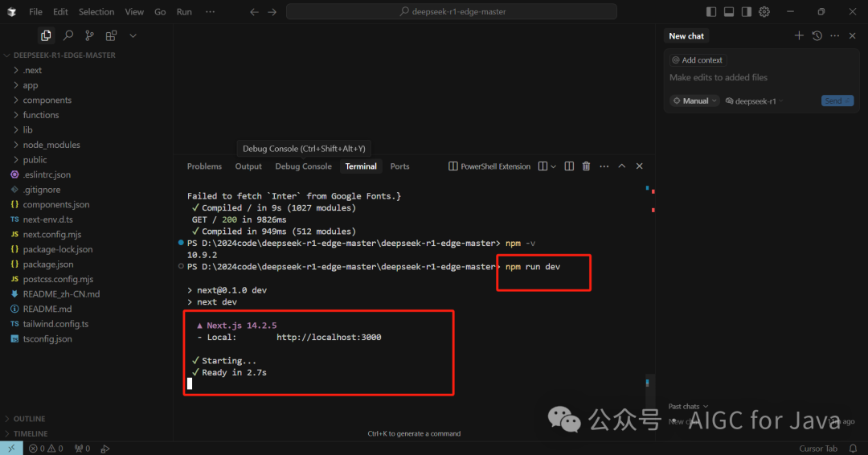Open package-lock.json file
Viewport: 868px width, 455px height.
[58, 250]
